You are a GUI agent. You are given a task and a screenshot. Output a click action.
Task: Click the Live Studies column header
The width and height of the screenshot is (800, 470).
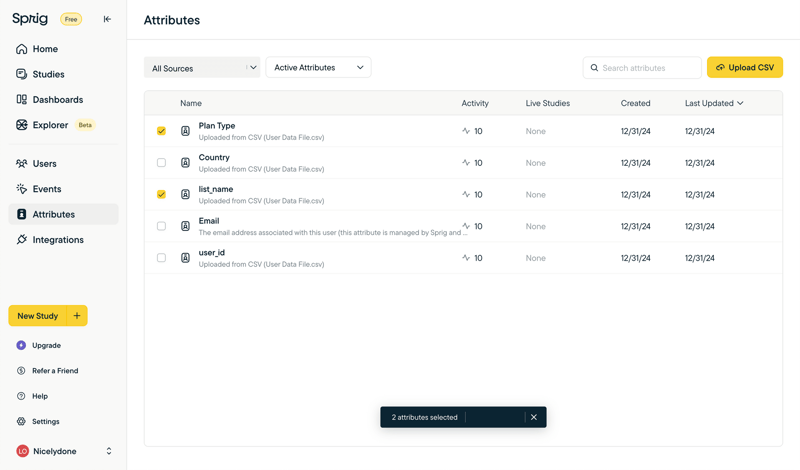(x=547, y=103)
